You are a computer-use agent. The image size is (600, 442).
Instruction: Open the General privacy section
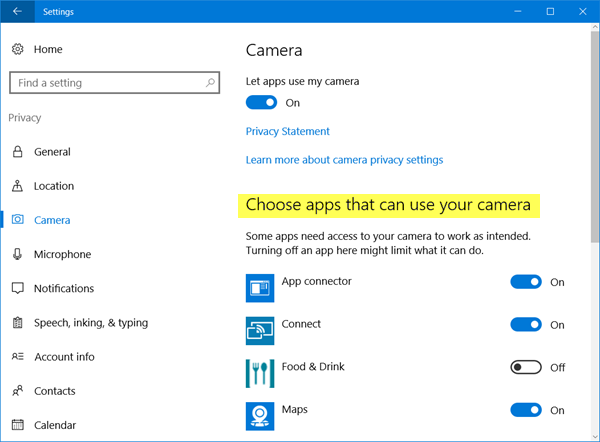point(52,152)
